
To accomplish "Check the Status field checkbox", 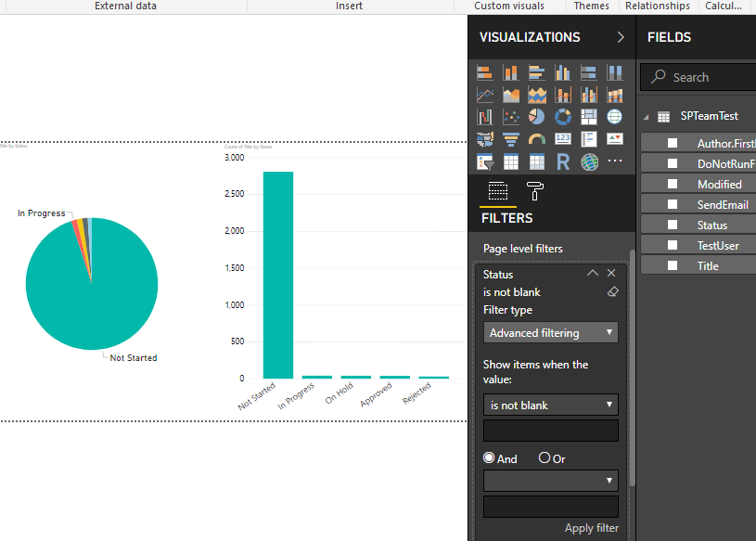I will click(x=674, y=224).
